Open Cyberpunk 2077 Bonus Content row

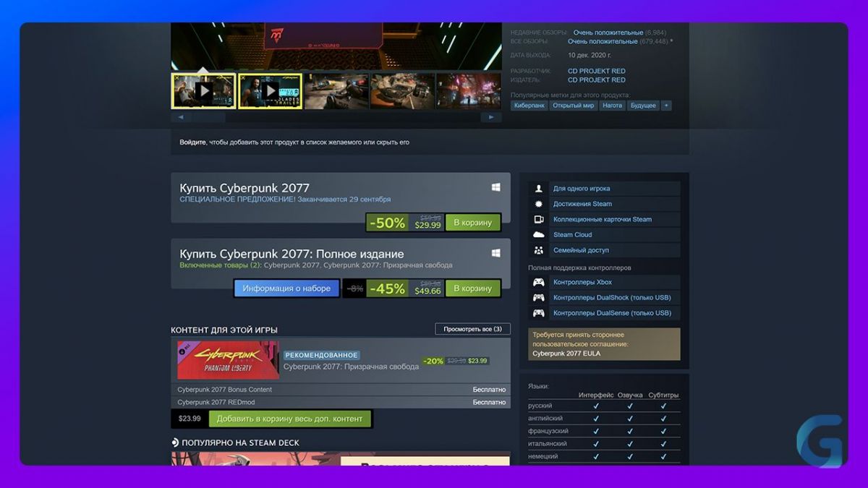(x=341, y=390)
